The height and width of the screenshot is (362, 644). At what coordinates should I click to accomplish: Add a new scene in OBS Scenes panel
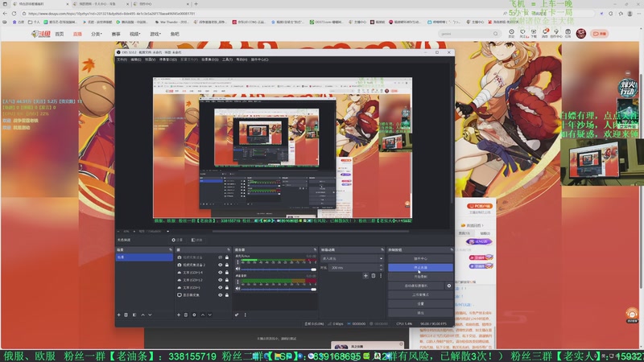118,315
